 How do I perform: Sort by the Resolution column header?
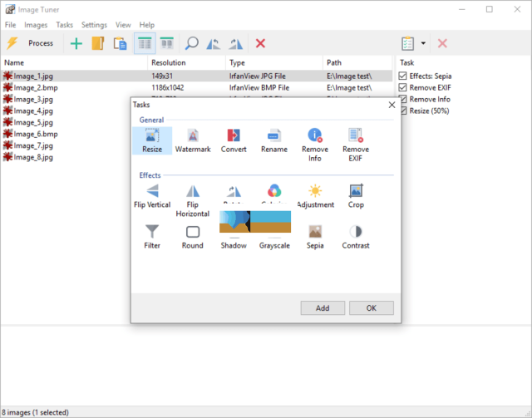(x=186, y=63)
